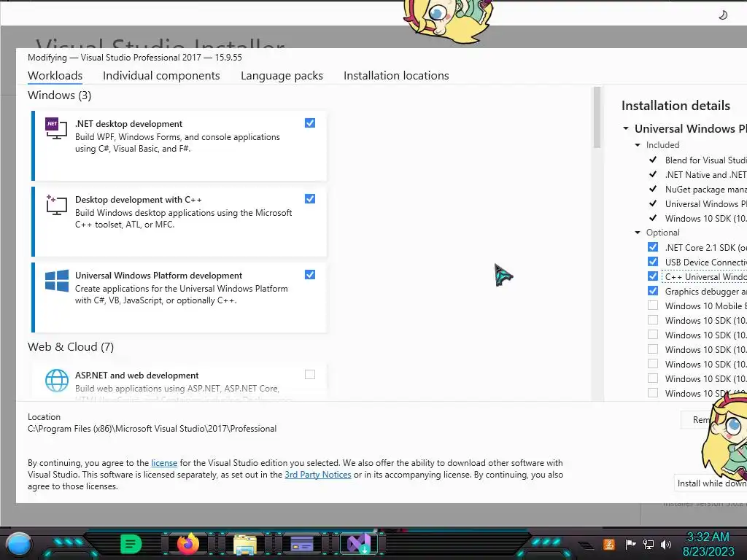Collapse the Optional components list
The height and width of the screenshot is (560, 747).
point(638,233)
